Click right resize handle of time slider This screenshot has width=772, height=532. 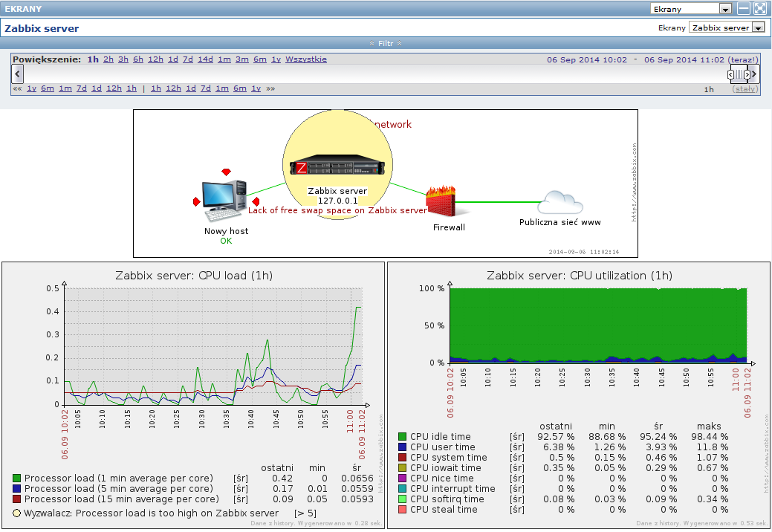(x=747, y=75)
